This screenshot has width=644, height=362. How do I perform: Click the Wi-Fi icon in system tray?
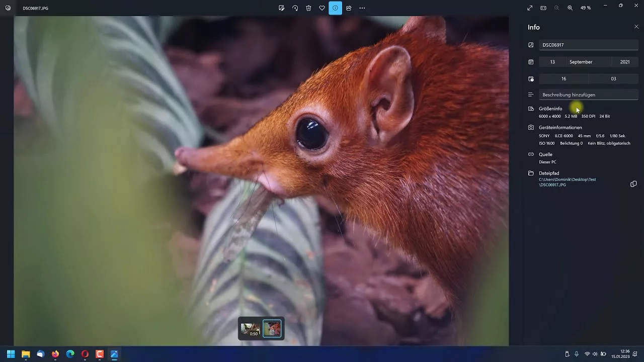coord(587,354)
